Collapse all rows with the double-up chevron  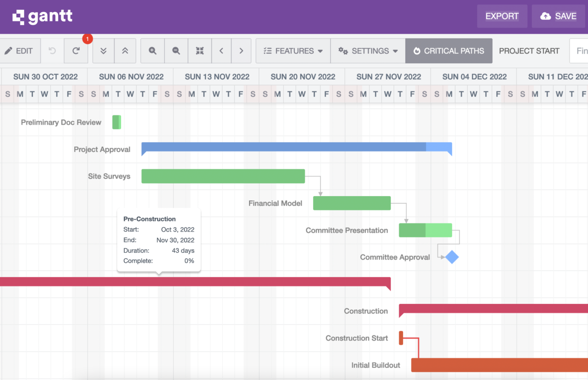(x=125, y=51)
